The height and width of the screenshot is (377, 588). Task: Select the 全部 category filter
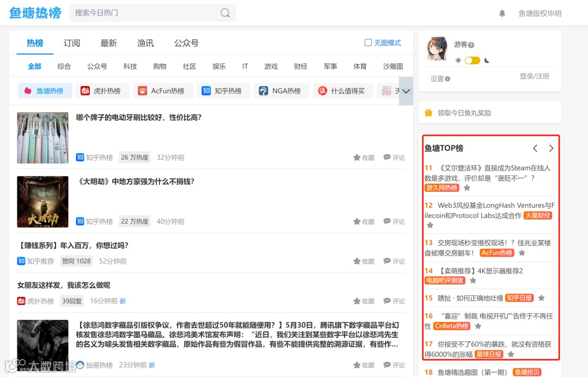pyautogui.click(x=34, y=66)
